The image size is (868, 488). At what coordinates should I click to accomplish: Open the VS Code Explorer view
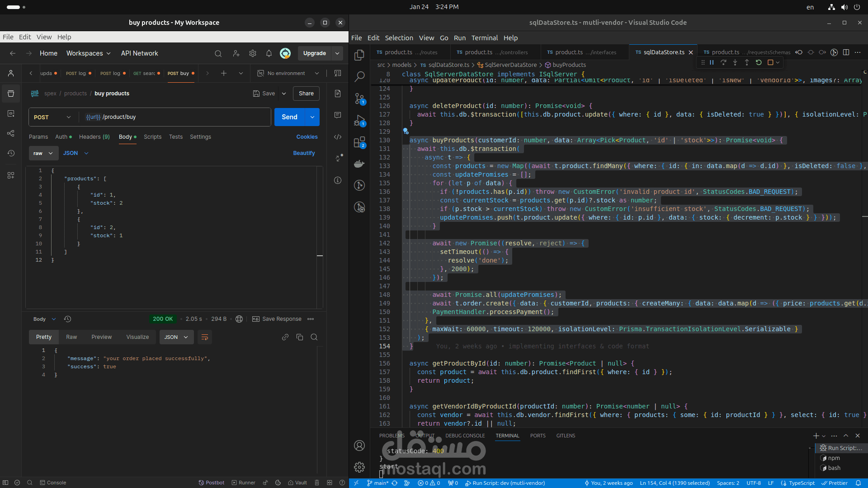[x=359, y=55]
